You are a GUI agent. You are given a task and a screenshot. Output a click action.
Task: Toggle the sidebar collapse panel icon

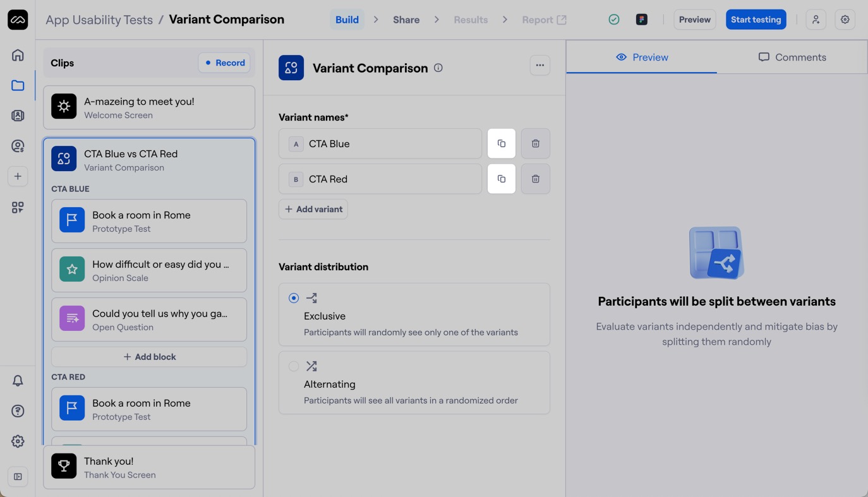click(x=18, y=477)
